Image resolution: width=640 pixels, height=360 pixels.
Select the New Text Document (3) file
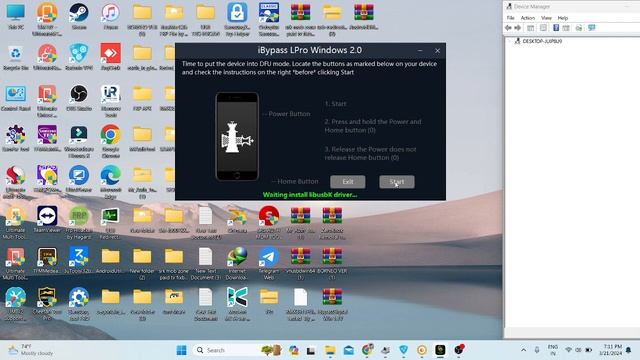(205, 263)
